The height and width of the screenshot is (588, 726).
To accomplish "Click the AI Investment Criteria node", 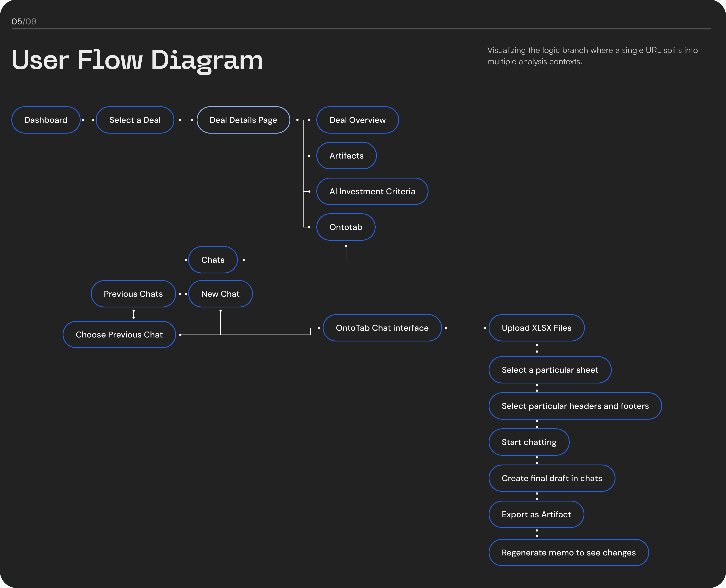I will [372, 191].
